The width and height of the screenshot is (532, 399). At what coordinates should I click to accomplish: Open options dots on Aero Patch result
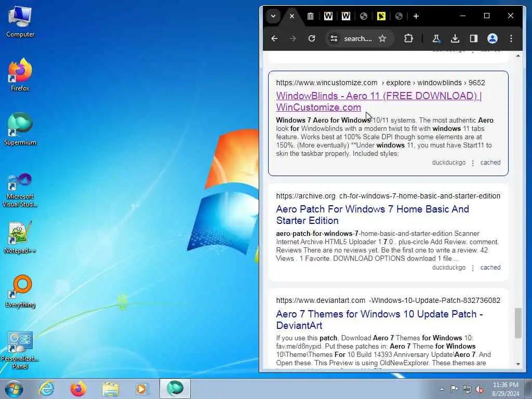[x=473, y=268]
